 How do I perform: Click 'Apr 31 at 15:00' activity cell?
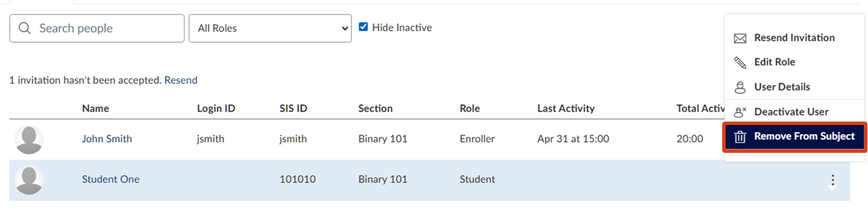(x=573, y=139)
